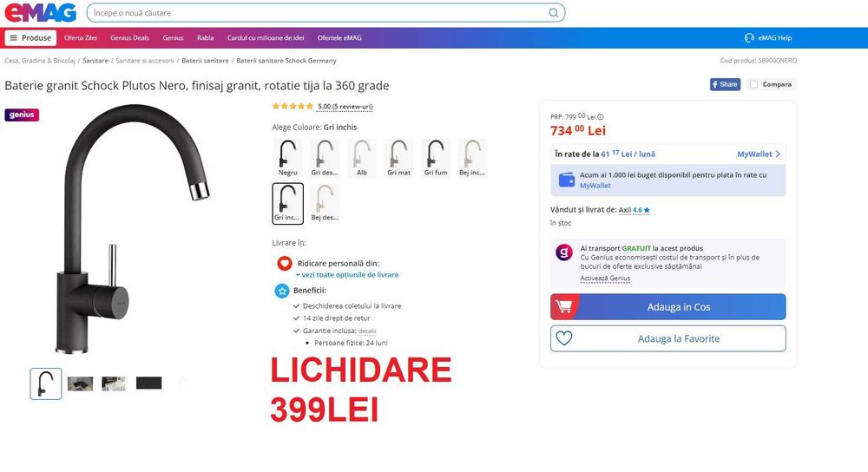The width and height of the screenshot is (868, 472).
Task: Select the Gri fum color swatch
Action: [436, 158]
